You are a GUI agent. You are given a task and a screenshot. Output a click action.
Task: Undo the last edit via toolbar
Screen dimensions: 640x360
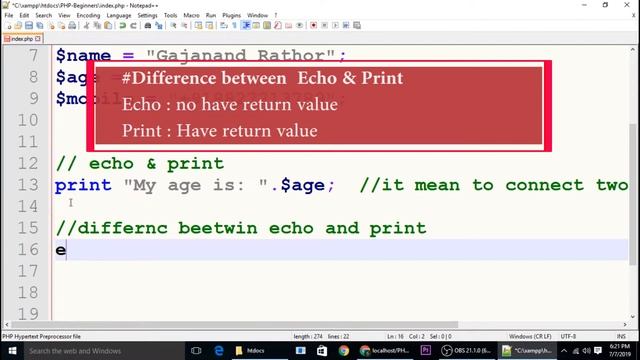click(x=122, y=26)
